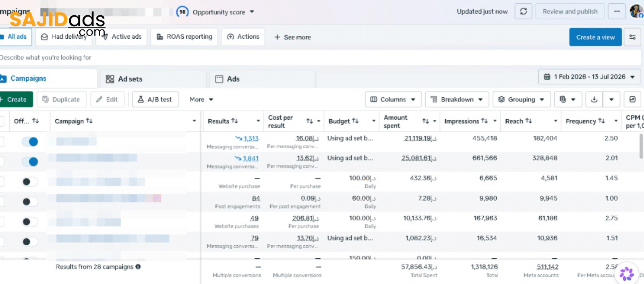Image resolution: width=644 pixels, height=284 pixels.
Task: Open the profile avatar menu
Action: [x=636, y=11]
